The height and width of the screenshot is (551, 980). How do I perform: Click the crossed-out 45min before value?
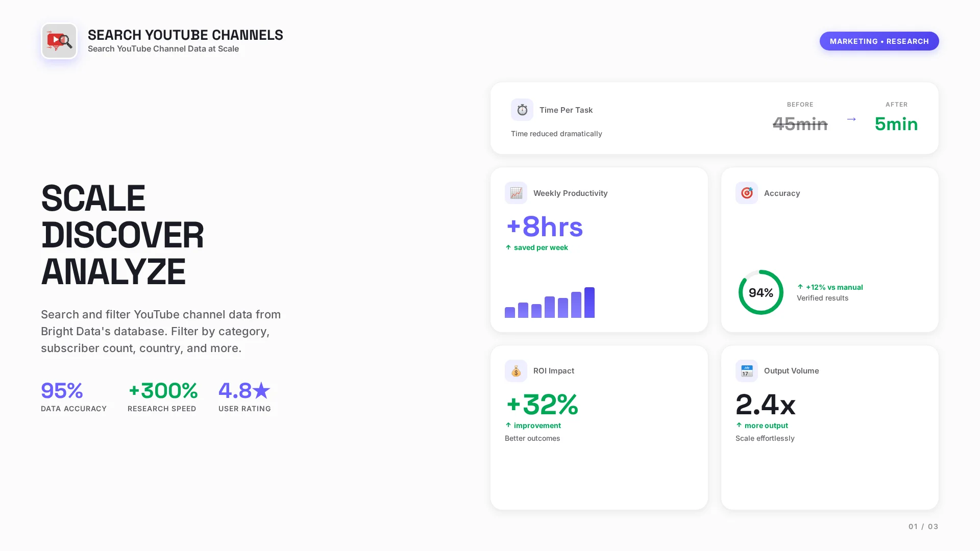(800, 124)
